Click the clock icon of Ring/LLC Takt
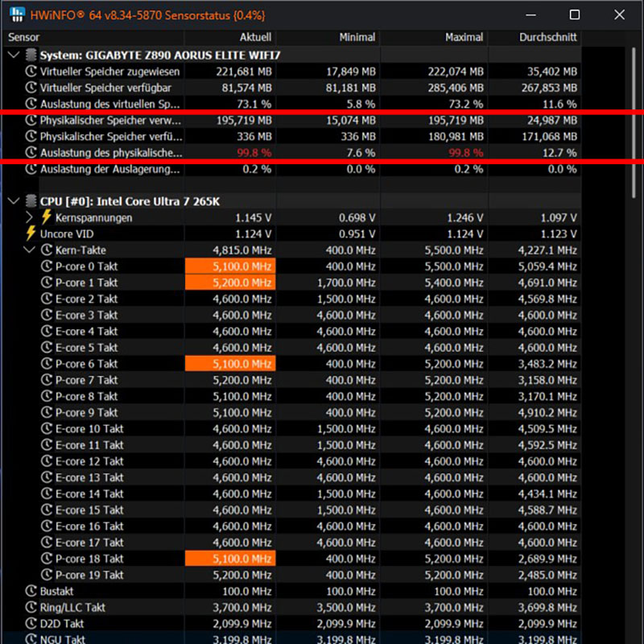 (31, 607)
